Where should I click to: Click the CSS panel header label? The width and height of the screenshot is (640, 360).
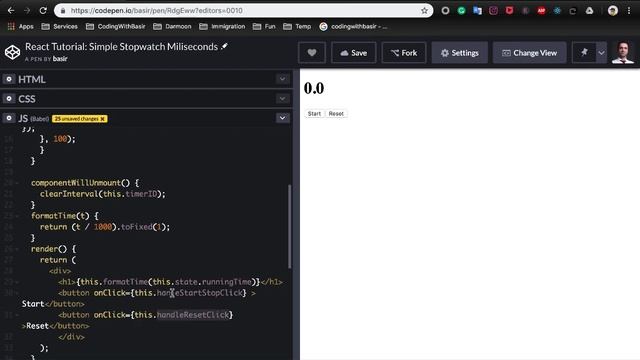[27, 99]
